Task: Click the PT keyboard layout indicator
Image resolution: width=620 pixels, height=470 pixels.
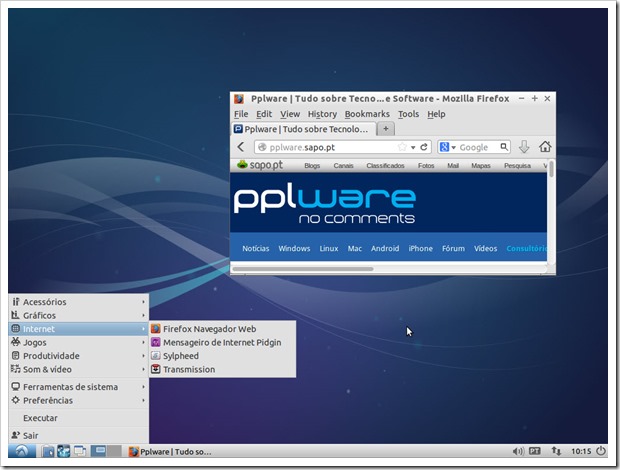Action: click(x=535, y=451)
